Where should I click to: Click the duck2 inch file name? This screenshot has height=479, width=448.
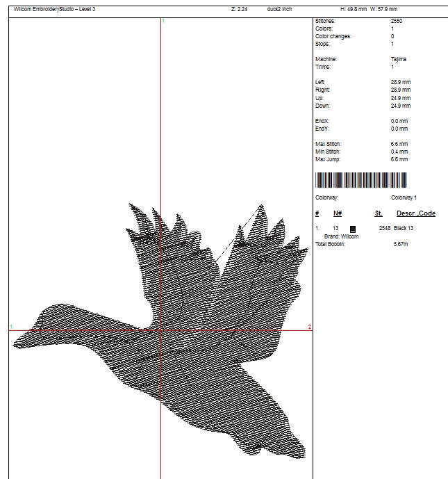click(x=279, y=9)
